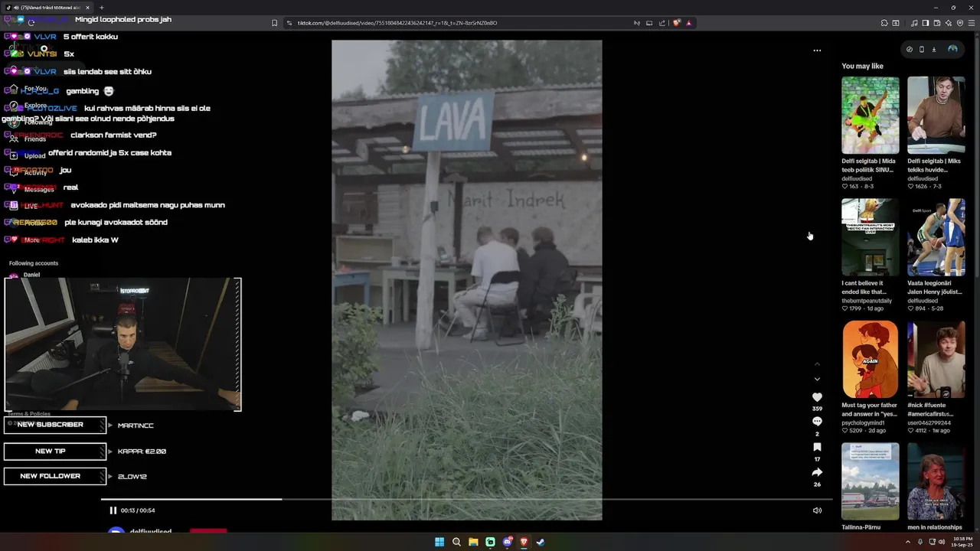Expand the More sidebar item
The height and width of the screenshot is (551, 980).
[x=26, y=240]
